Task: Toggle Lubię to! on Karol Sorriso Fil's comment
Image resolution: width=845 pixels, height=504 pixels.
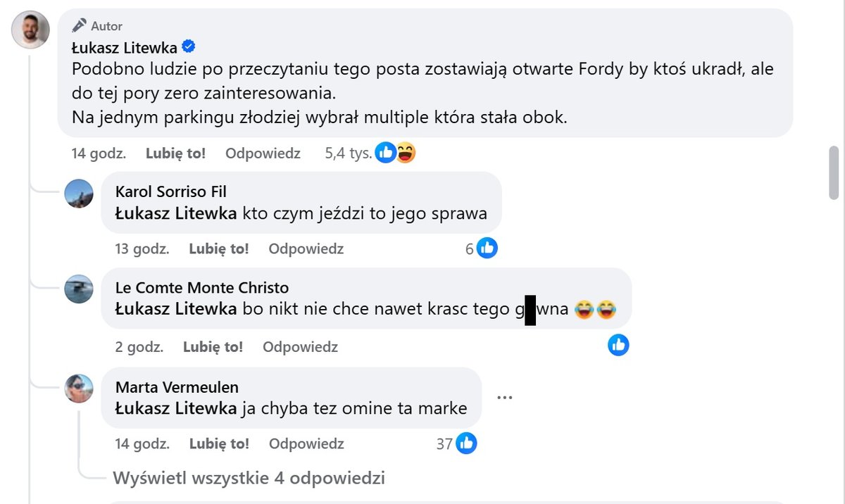Action: click(218, 248)
